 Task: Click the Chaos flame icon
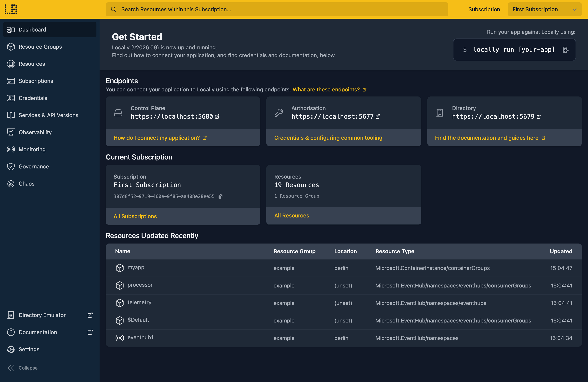pyautogui.click(x=11, y=184)
